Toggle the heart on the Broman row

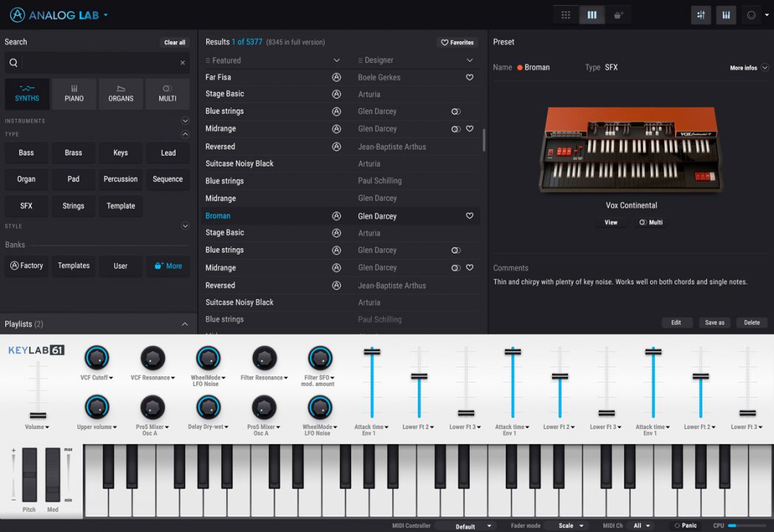pyautogui.click(x=470, y=216)
